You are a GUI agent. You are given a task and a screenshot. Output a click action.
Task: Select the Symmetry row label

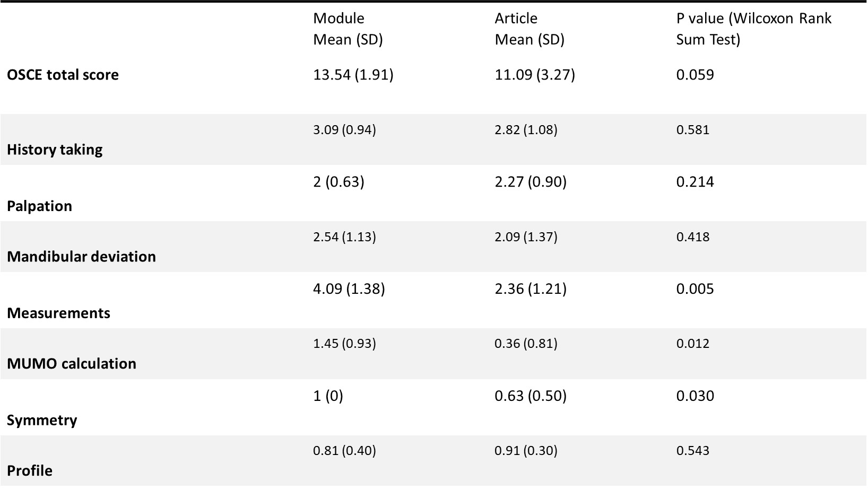42,420
